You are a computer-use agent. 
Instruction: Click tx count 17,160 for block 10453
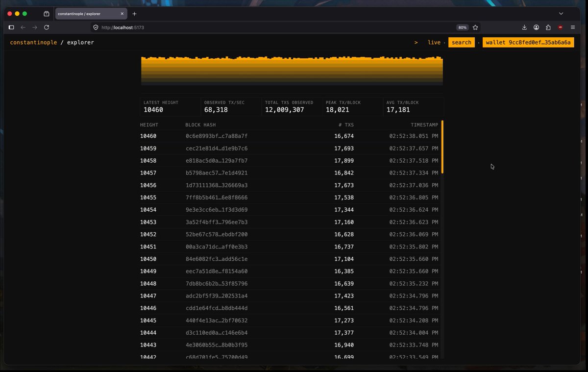(344, 222)
